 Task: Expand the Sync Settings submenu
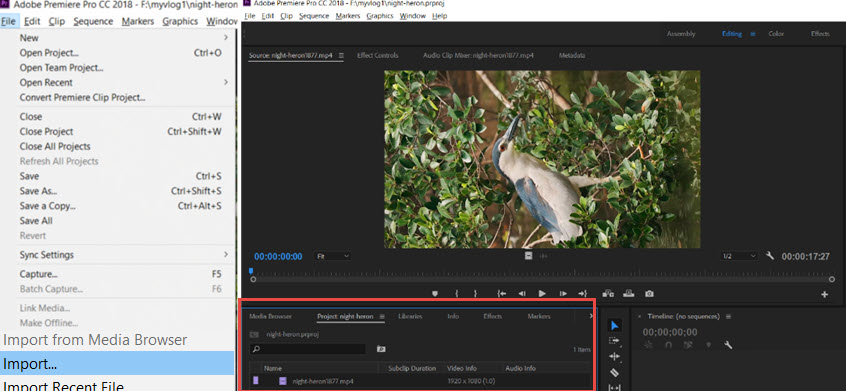(226, 255)
